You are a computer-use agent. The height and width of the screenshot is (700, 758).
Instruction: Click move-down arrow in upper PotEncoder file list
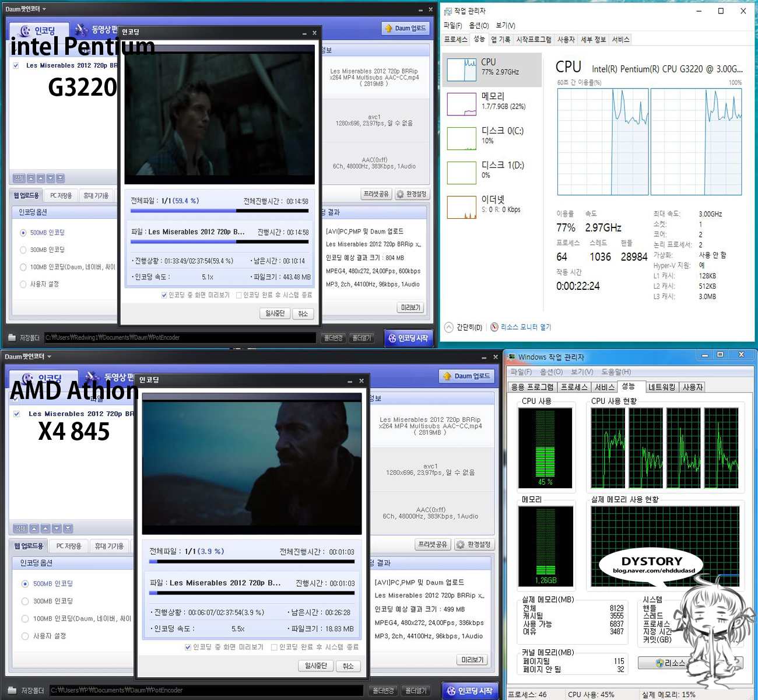pyautogui.click(x=51, y=178)
